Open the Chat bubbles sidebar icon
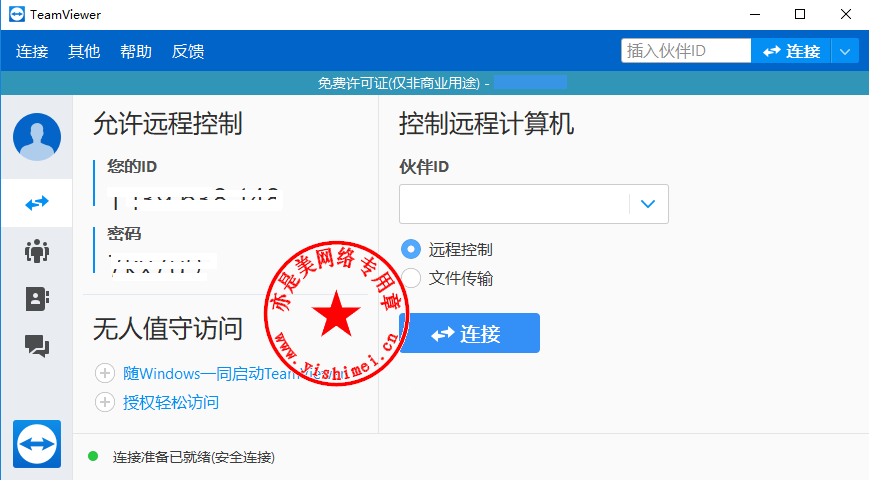Screen dimensions: 869x480 pos(37,346)
